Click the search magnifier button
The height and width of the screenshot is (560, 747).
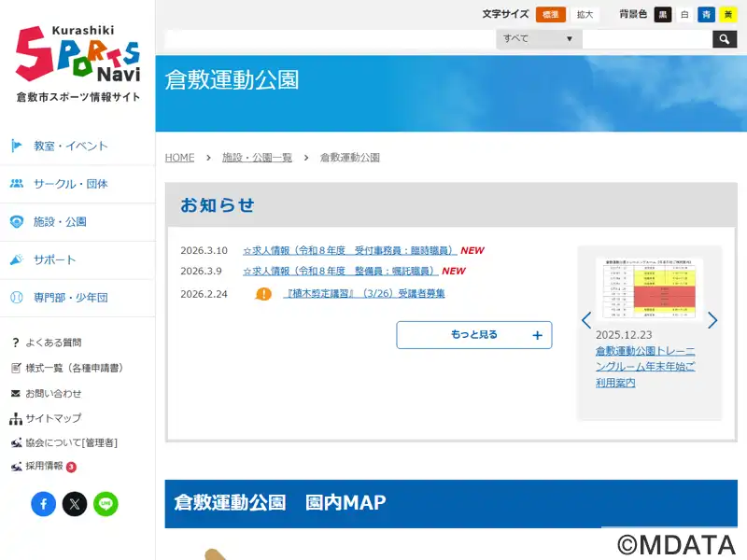click(x=725, y=39)
